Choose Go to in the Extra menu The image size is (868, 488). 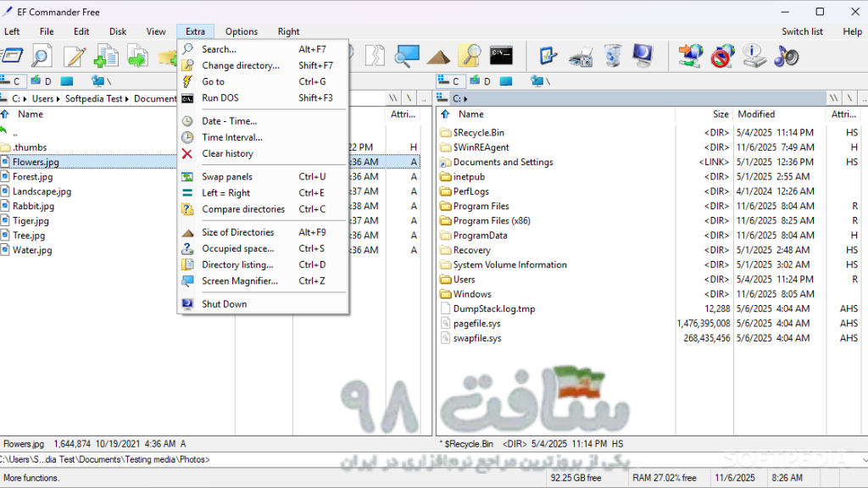click(263, 81)
